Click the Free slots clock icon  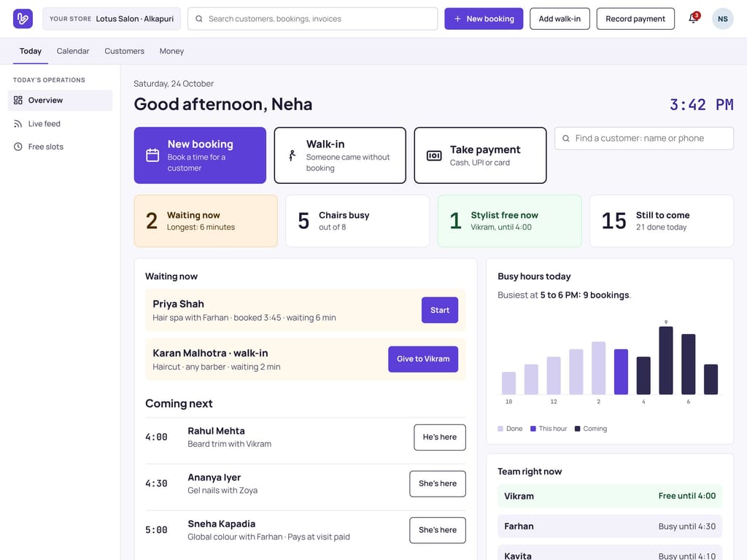click(x=18, y=147)
